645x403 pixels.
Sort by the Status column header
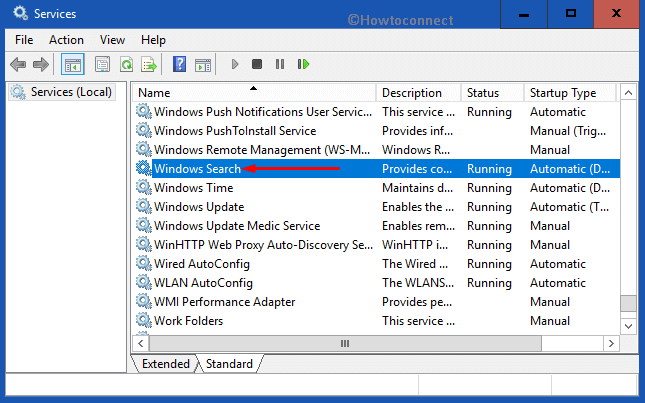tap(492, 93)
